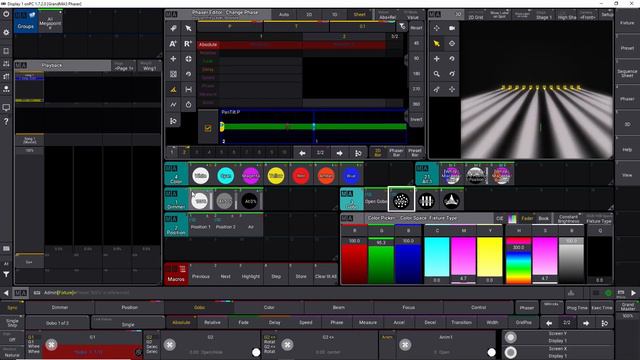
Task: Toggle Sync button in encoder bar
Action: [12, 307]
